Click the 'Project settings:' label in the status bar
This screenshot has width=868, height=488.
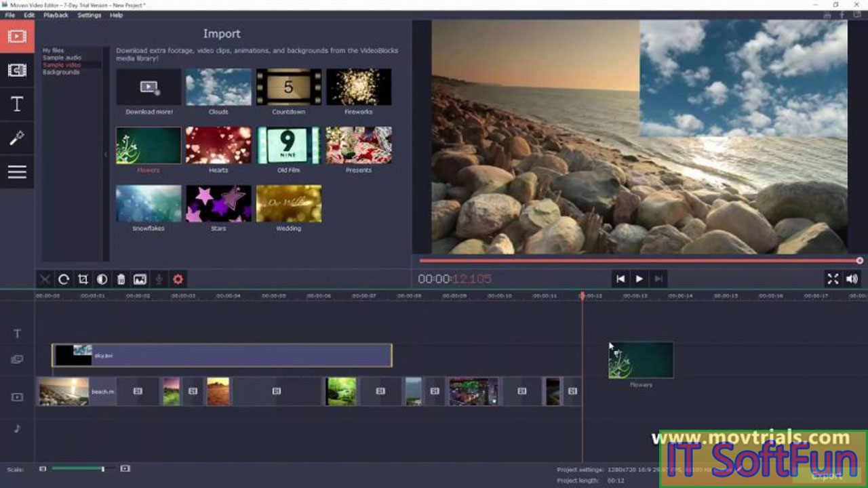click(x=580, y=470)
